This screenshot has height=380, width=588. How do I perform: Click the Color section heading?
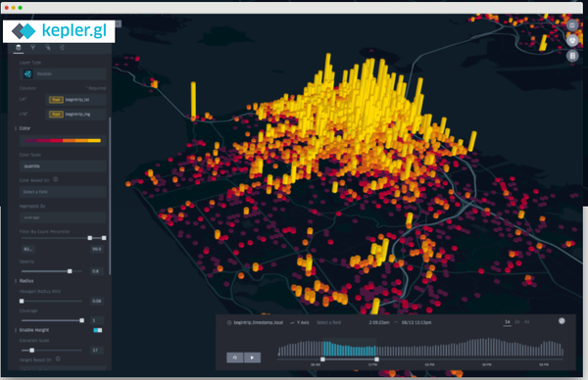point(24,128)
